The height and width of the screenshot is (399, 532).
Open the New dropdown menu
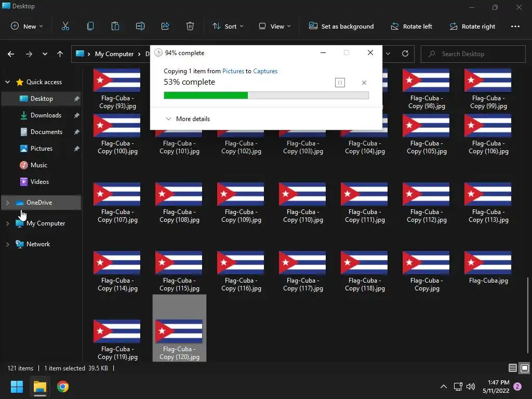27,26
